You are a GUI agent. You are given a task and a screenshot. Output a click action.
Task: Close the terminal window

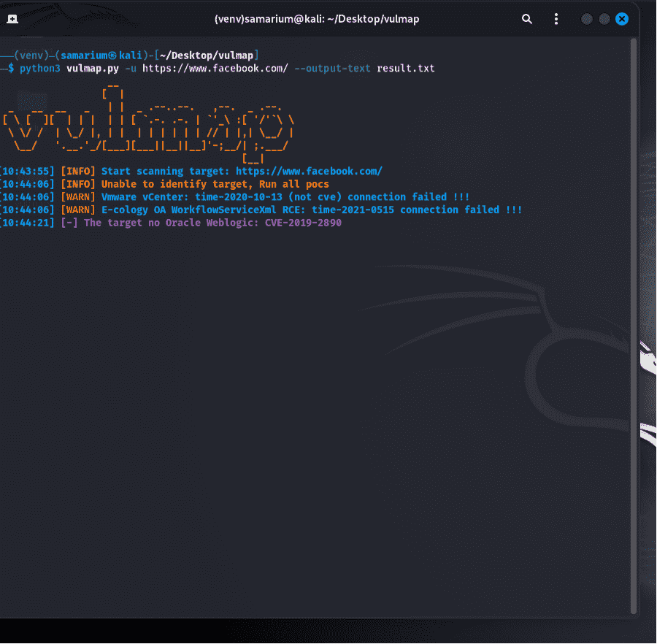click(x=622, y=19)
